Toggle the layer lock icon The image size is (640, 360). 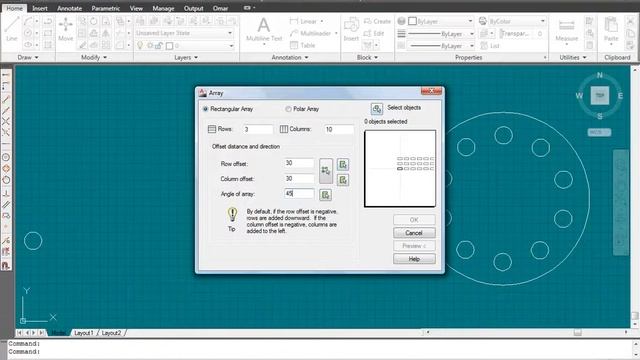[159, 46]
